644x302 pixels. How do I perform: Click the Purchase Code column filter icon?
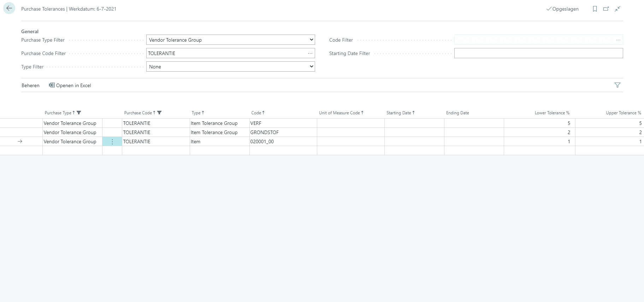coord(159,113)
